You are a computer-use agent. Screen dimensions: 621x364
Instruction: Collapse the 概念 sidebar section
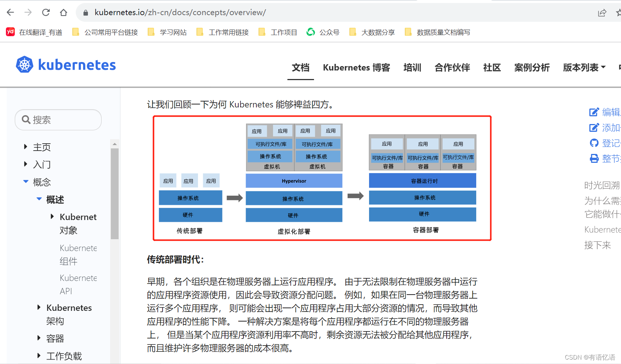(x=26, y=181)
